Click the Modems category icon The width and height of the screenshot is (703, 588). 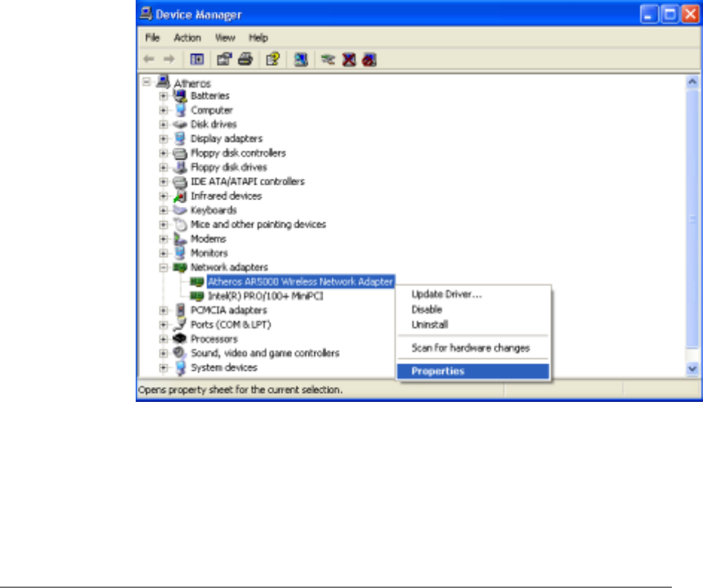pos(180,239)
